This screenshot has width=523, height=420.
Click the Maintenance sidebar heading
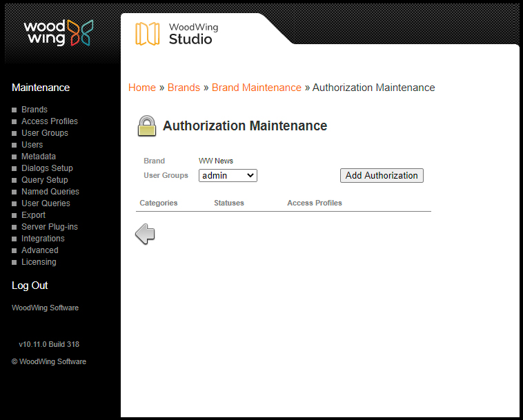pos(41,88)
